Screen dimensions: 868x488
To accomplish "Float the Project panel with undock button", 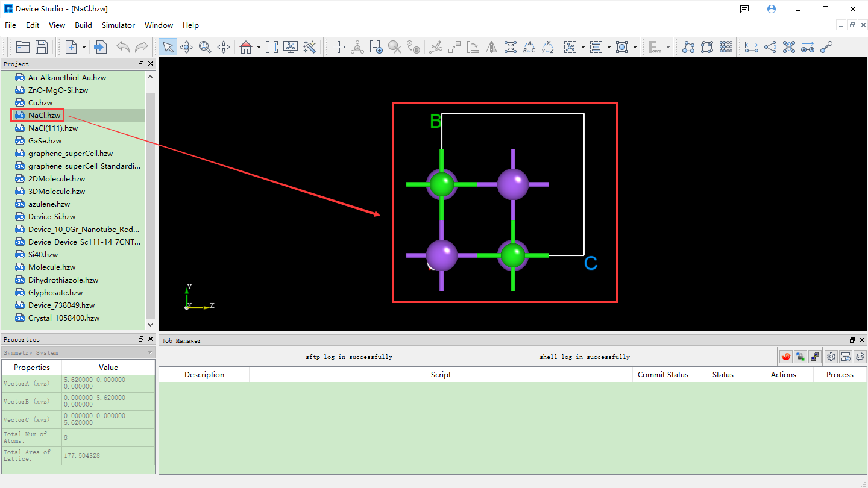I will [x=141, y=64].
